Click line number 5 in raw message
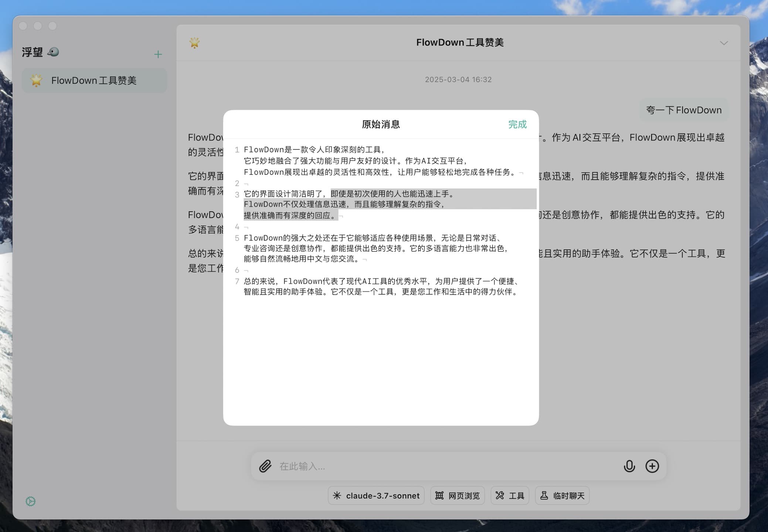 (x=237, y=238)
